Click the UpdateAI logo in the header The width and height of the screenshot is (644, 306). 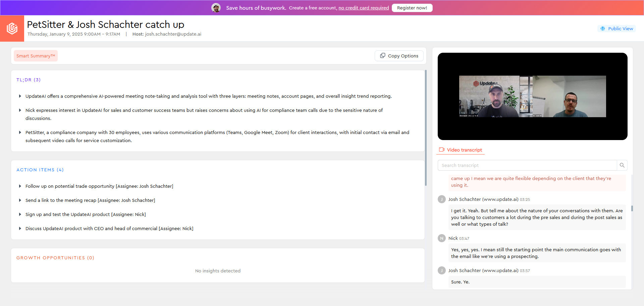click(12, 29)
